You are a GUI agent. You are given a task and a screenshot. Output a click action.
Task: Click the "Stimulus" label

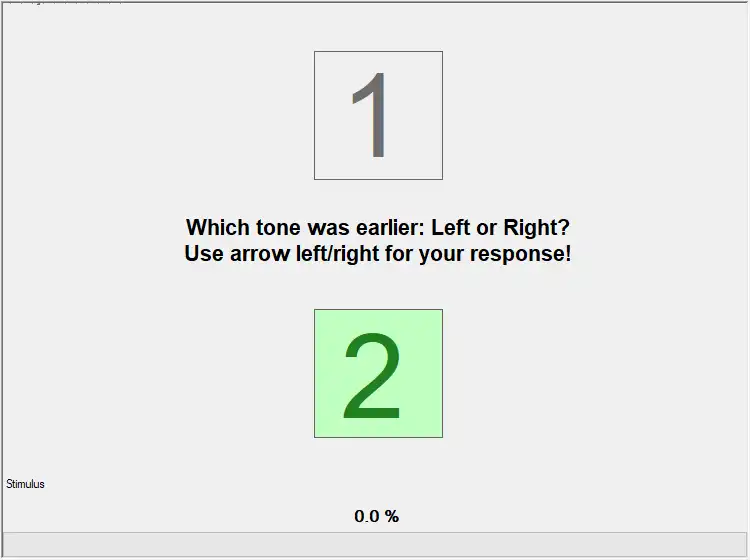25,484
